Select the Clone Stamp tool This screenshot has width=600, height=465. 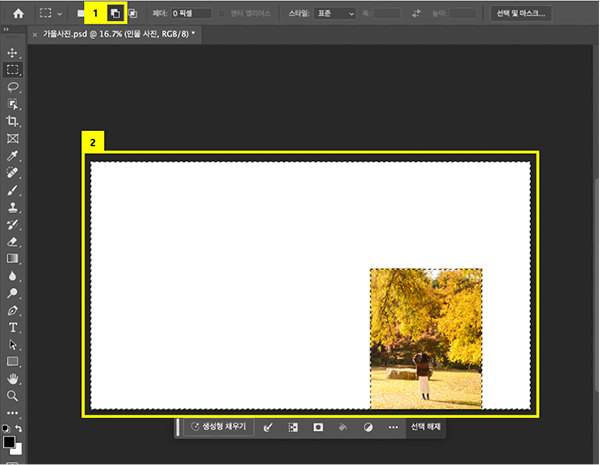tap(12, 207)
